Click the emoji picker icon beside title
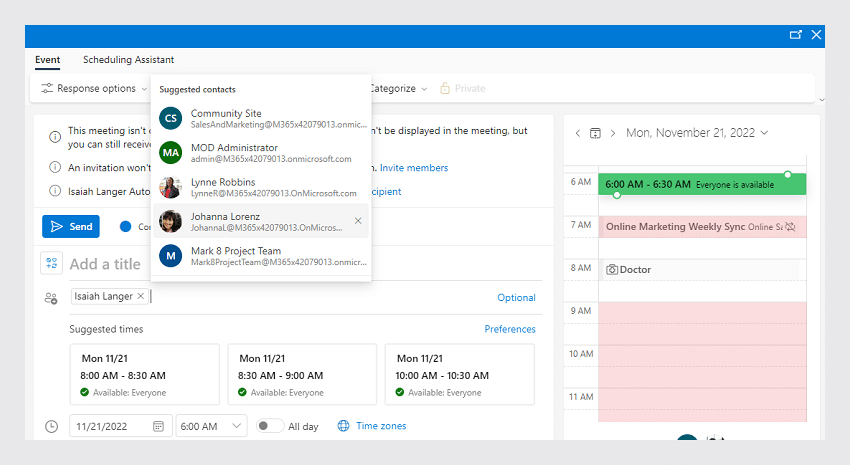 (51, 263)
